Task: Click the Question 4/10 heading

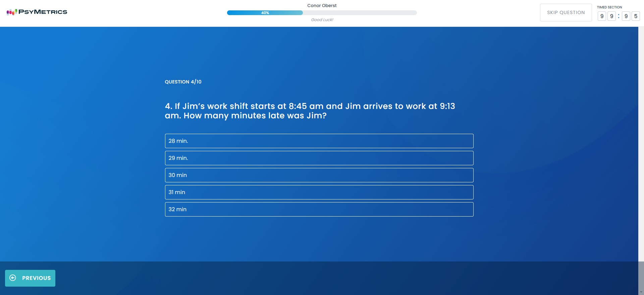Action: 183,82
